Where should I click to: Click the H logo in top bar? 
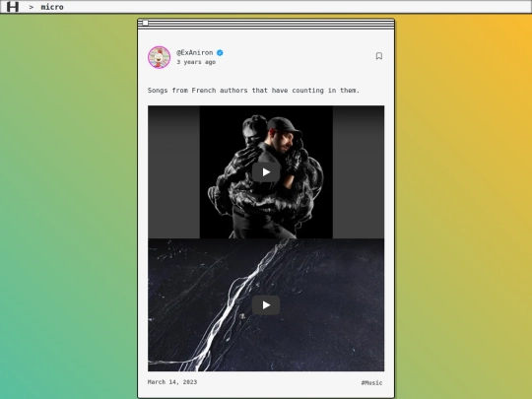click(x=13, y=7)
